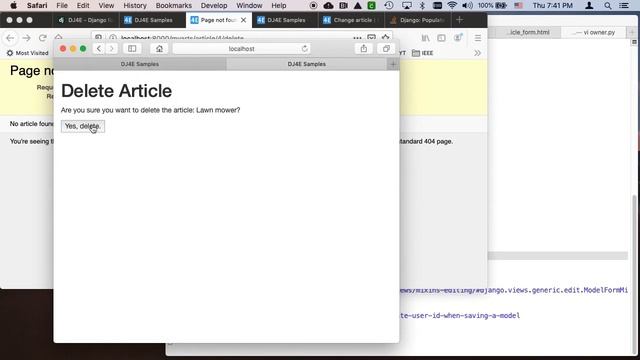Open Safari menu in menu bar
Viewport: 640px width, 360px height.
tap(37, 5)
